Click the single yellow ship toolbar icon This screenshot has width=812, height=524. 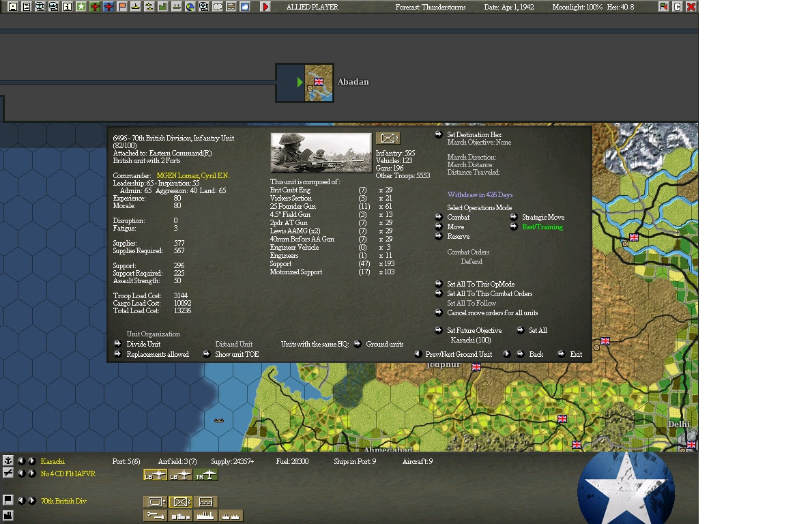tap(136, 7)
